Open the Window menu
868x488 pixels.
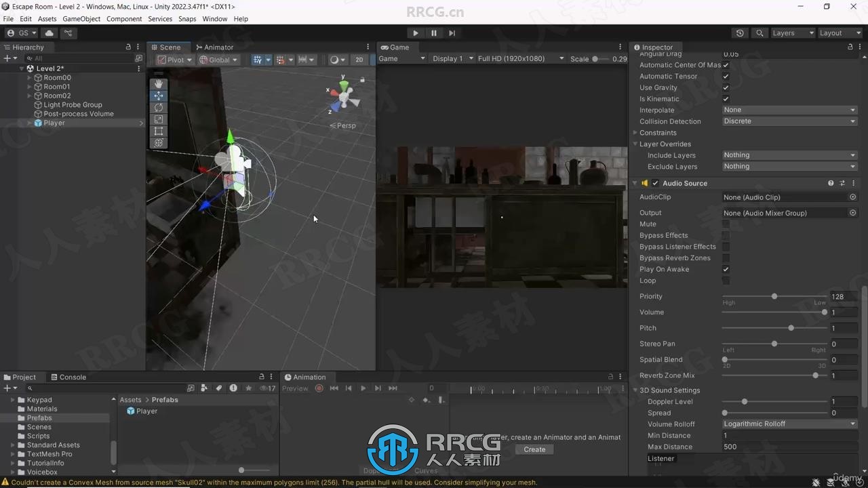(x=214, y=19)
